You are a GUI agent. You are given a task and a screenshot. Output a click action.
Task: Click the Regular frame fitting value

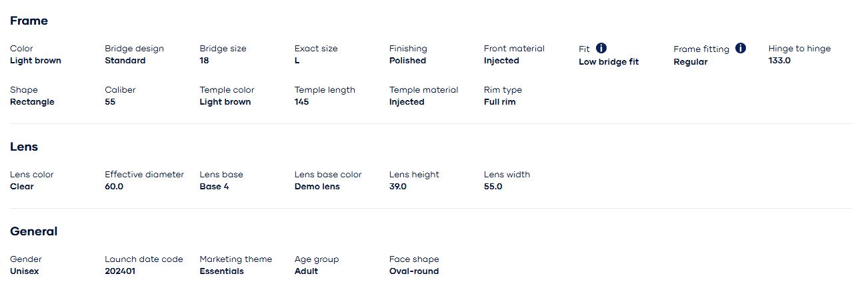(x=691, y=62)
